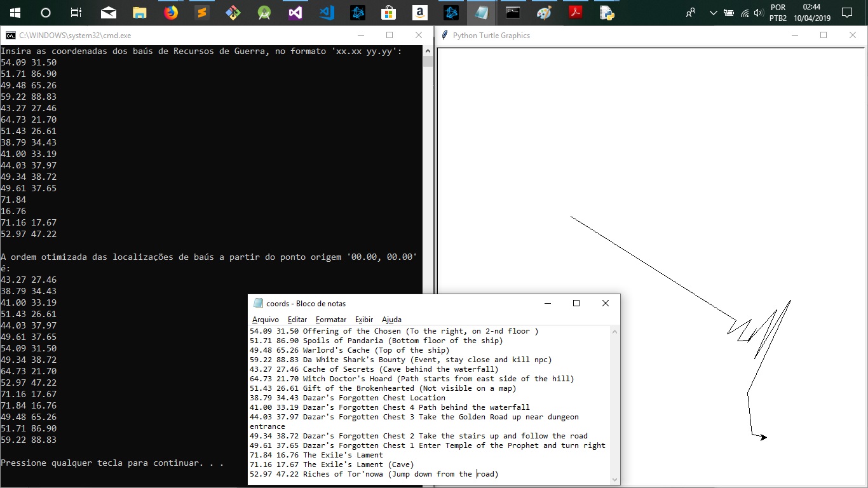Viewport: 868px width, 488px height.
Task: Open Sublime Text from the taskbar
Action: tap(202, 13)
